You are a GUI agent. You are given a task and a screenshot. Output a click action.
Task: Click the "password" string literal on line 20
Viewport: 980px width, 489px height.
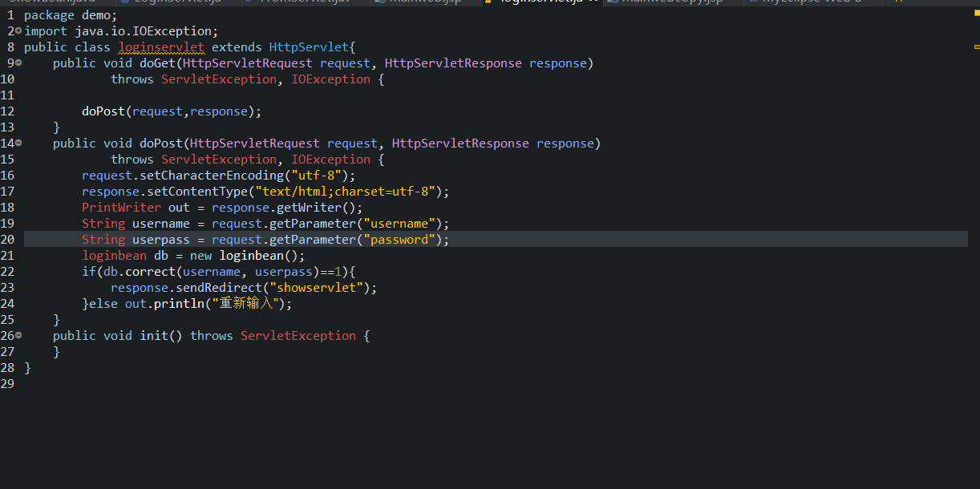pyautogui.click(x=399, y=240)
